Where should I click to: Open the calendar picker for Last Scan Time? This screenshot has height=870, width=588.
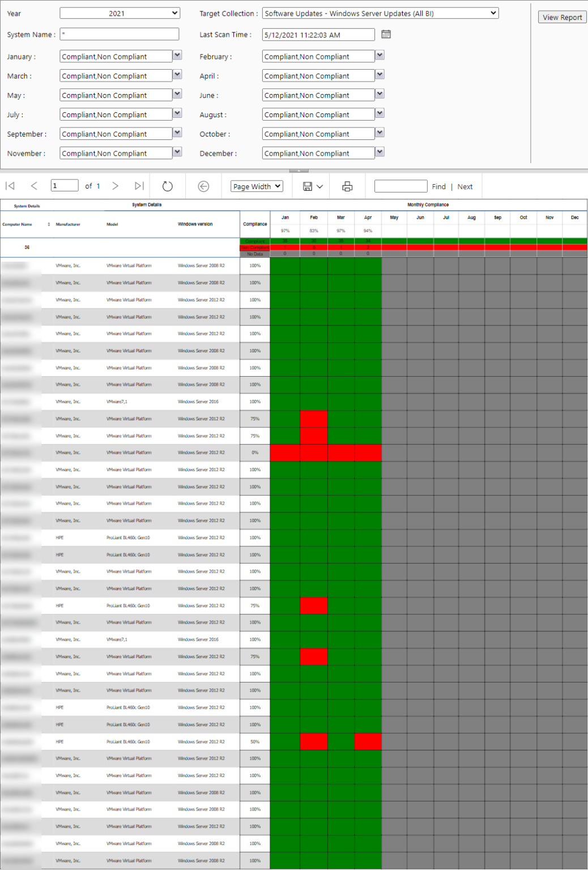click(386, 35)
